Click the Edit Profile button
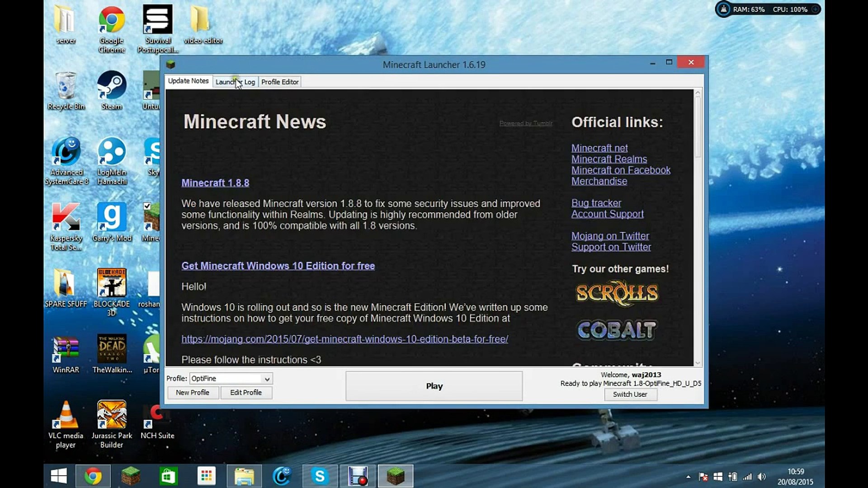The image size is (868, 488). (x=246, y=392)
